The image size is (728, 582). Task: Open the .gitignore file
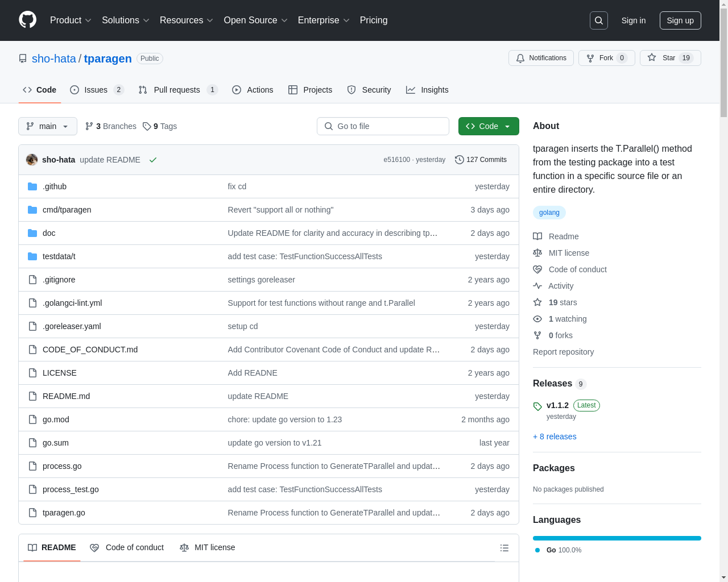tap(59, 280)
